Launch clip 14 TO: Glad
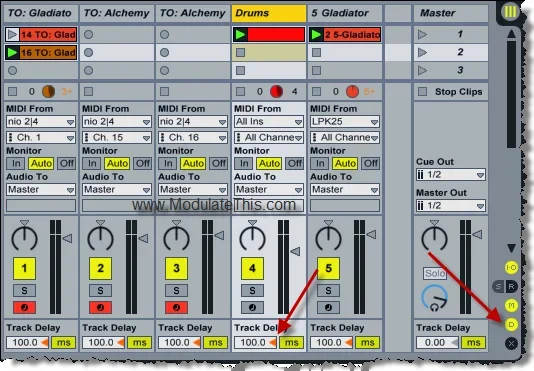 (12, 34)
